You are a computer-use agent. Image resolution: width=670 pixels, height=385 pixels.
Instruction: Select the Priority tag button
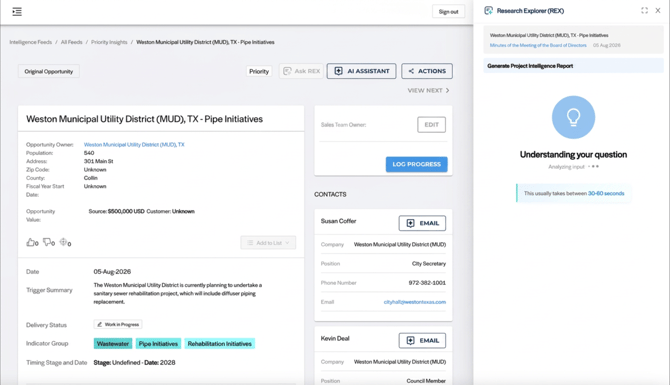coord(259,71)
